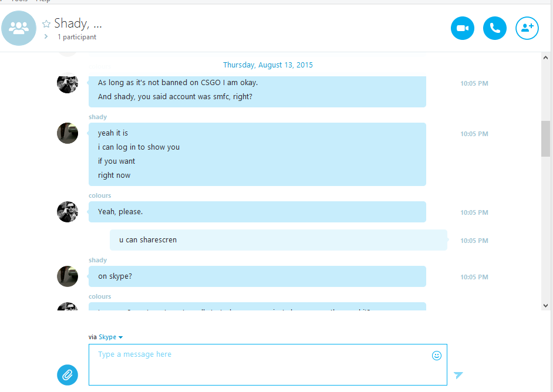This screenshot has height=392, width=553.
Task: Click the scrollbar down arrow
Action: click(545, 306)
